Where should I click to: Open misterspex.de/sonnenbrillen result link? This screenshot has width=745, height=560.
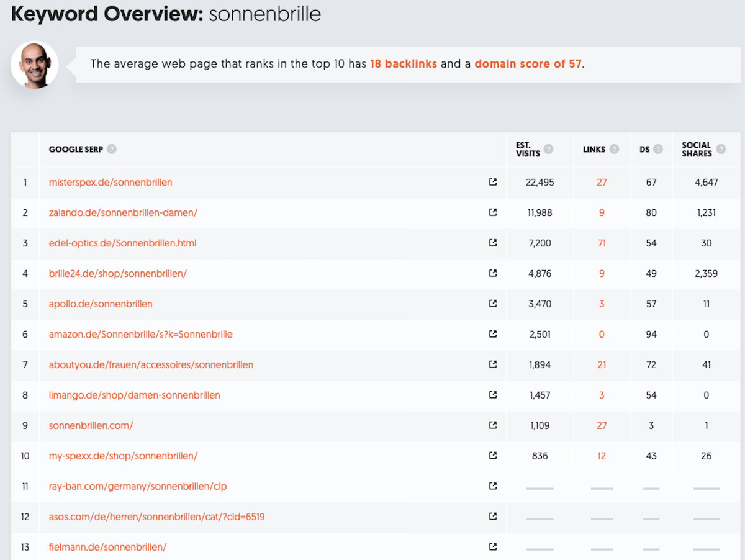tap(111, 183)
